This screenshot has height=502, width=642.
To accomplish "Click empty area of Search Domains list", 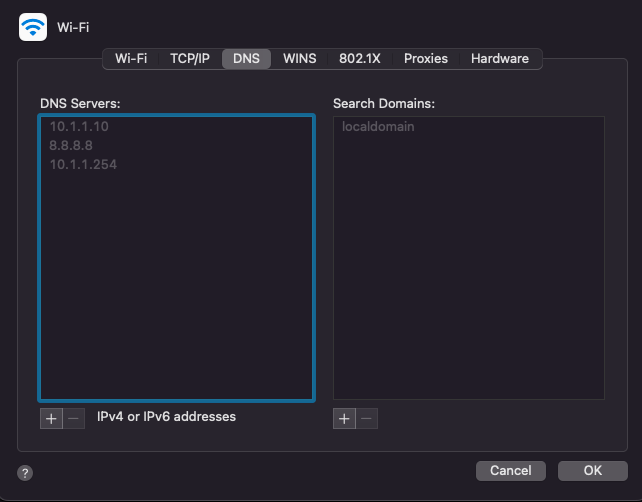I will tap(468, 280).
